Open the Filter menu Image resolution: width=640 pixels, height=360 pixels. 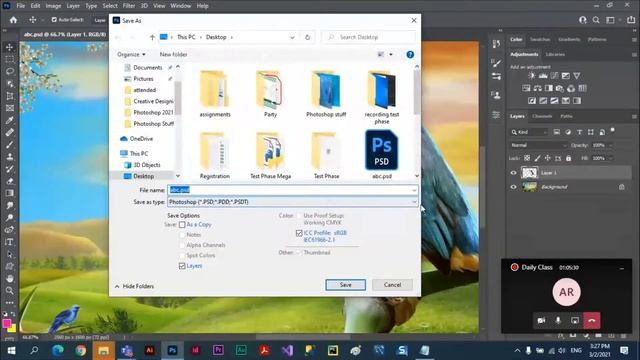[x=129, y=6]
